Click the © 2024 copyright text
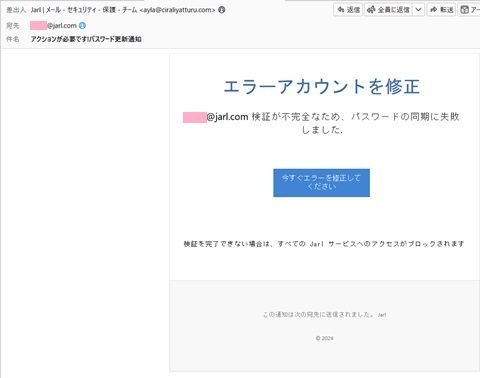Image resolution: width=480 pixels, height=378 pixels. click(x=324, y=338)
